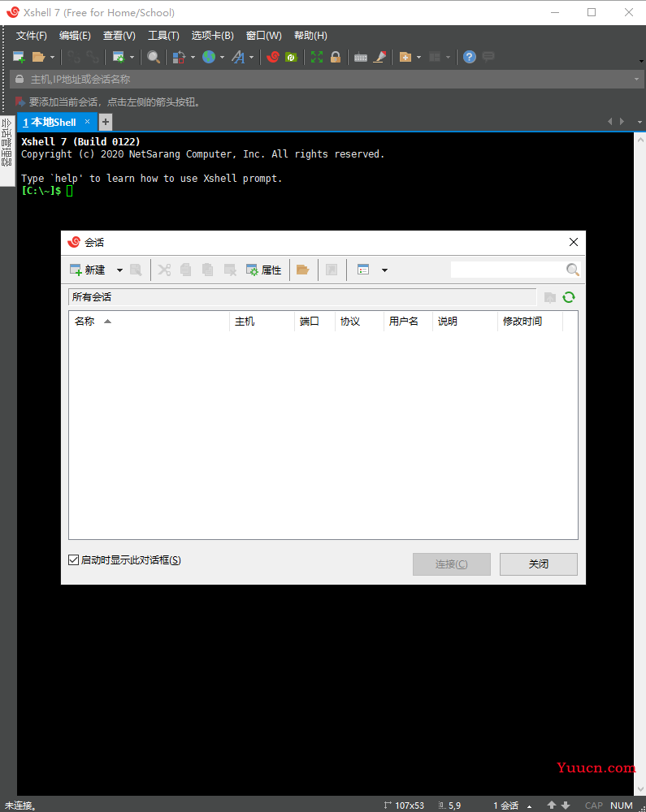646x812 pixels.
Task: Click the green refresh icon in 会话 dialog
Action: coord(569,297)
